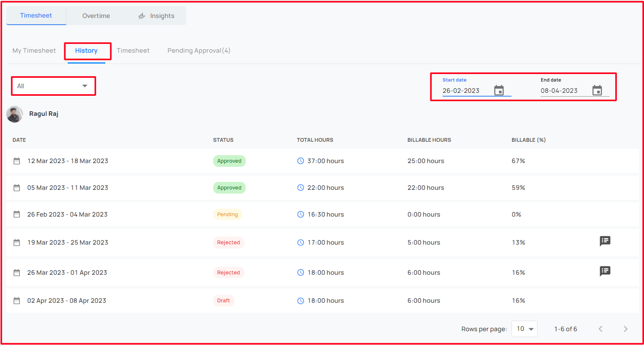Expand the All status filter dropdown
Viewport: 644px width, 345px height.
(x=53, y=86)
